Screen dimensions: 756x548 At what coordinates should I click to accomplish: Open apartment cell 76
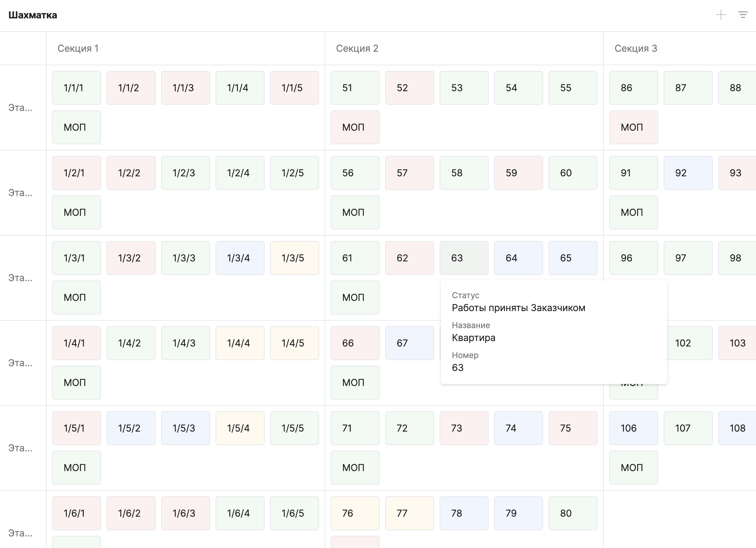tap(355, 513)
